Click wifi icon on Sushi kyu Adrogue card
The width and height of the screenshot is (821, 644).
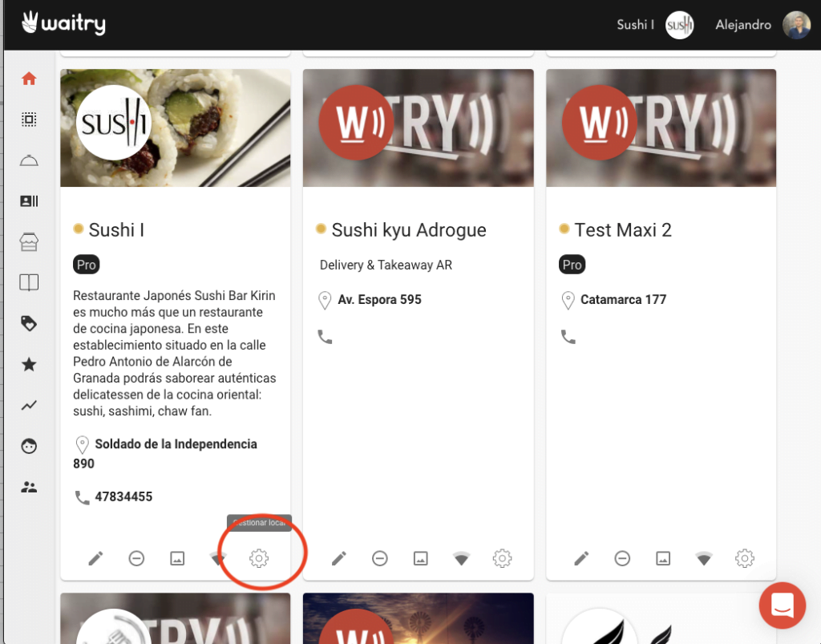461,559
